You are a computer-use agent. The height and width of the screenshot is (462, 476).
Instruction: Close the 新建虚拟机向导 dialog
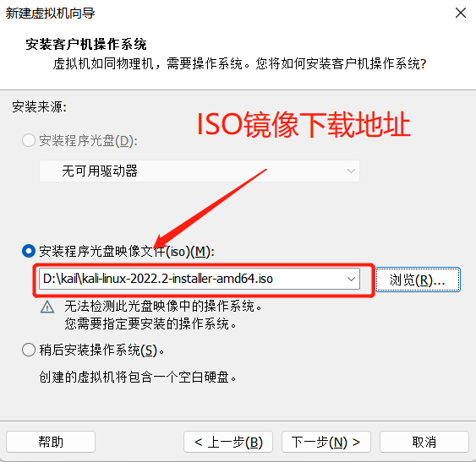coord(461,13)
